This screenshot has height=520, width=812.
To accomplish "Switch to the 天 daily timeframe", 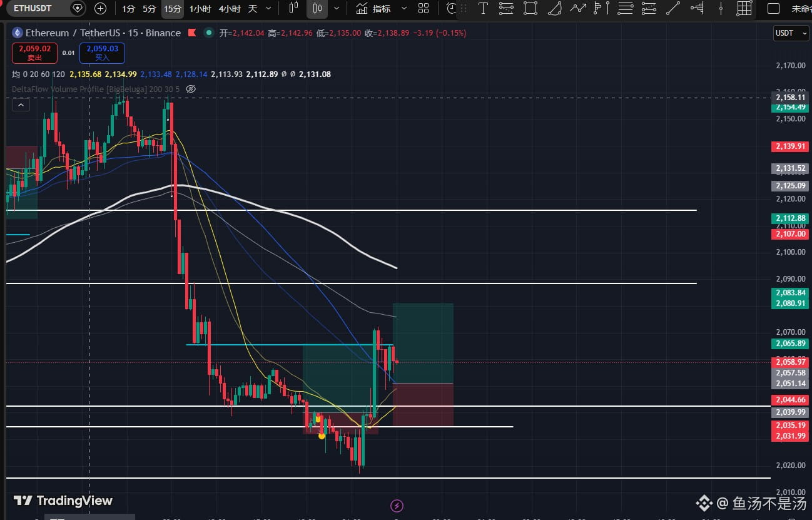I will pos(253,9).
